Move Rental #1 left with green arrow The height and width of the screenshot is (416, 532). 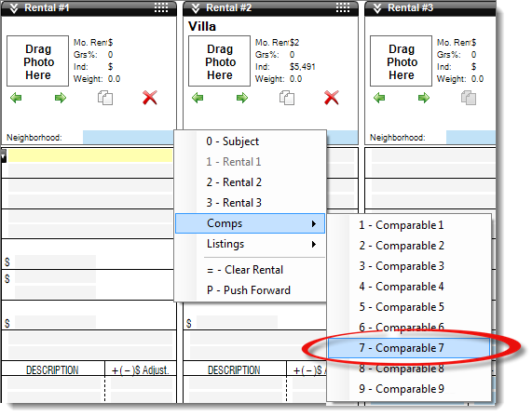(x=16, y=98)
